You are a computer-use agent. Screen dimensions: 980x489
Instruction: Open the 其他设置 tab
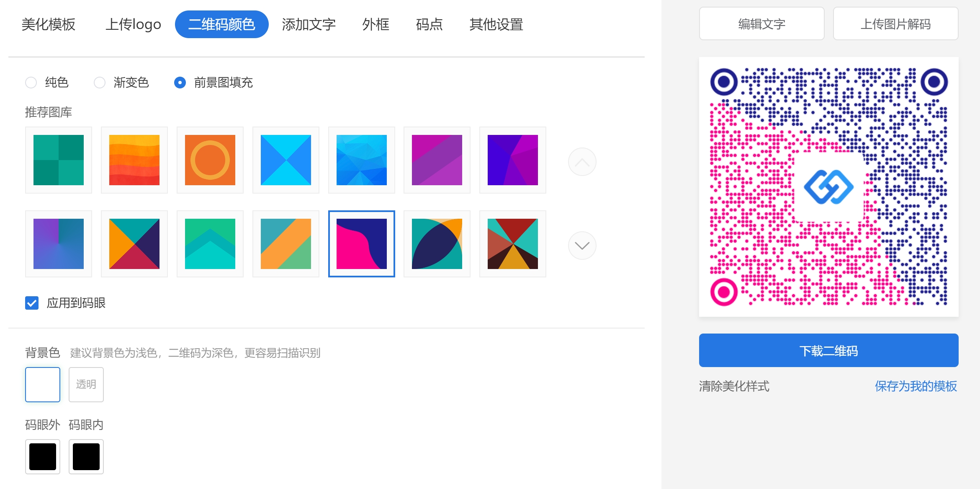pyautogui.click(x=496, y=24)
